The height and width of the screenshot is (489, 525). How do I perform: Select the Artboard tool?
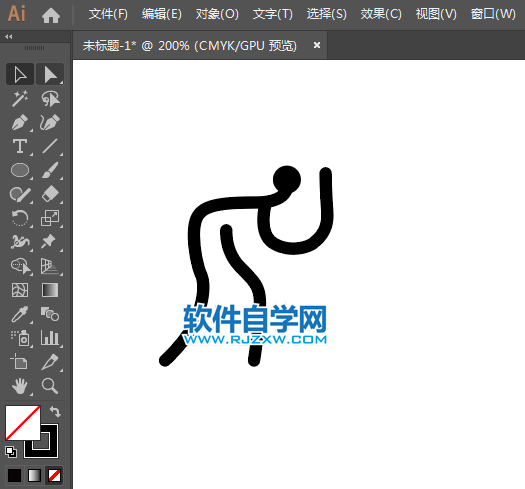(19, 362)
